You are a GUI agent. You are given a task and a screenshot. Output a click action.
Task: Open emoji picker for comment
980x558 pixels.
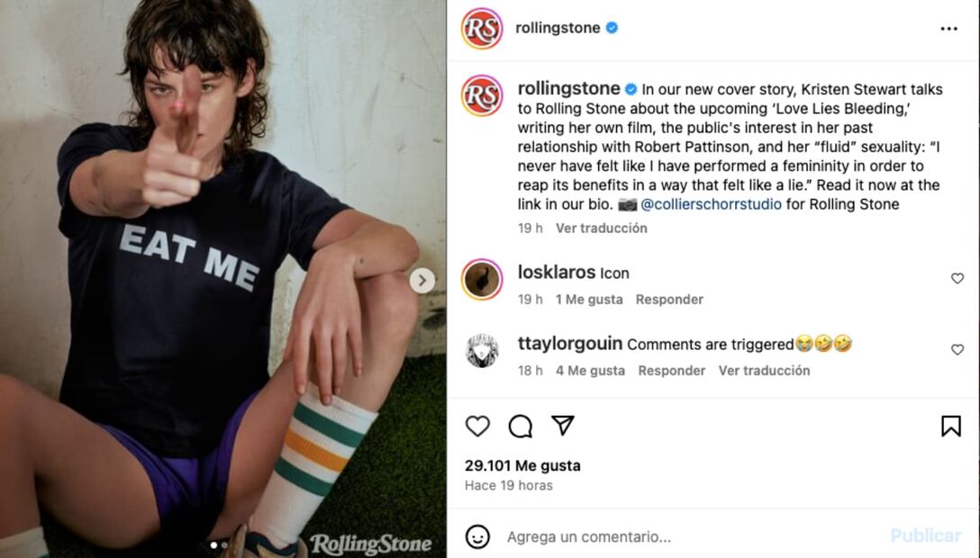(x=477, y=536)
